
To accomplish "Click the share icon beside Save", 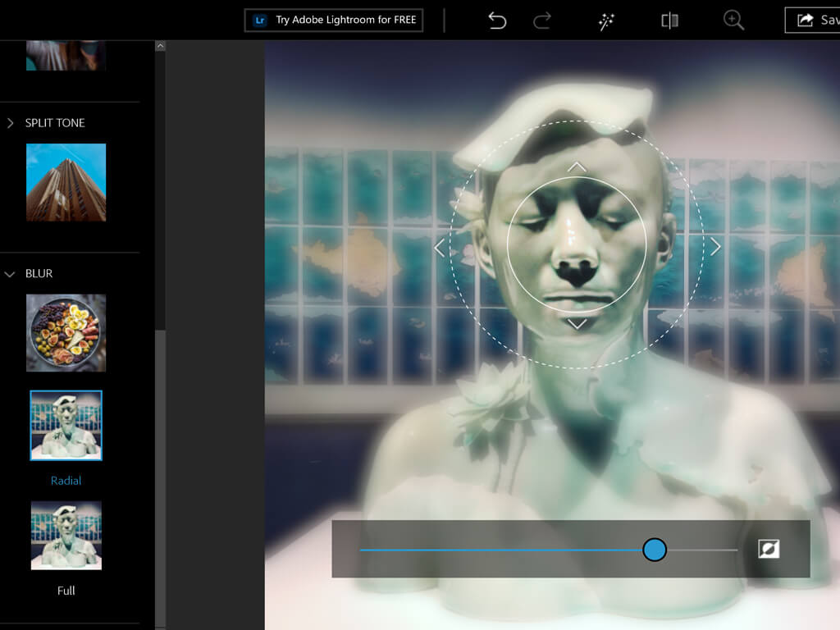I will [805, 21].
